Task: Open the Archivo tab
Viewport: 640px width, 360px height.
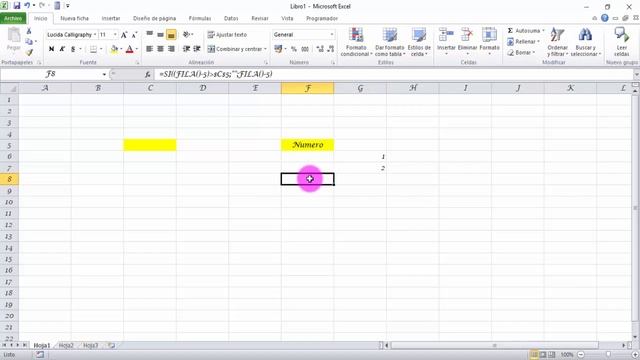Action: click(x=13, y=18)
